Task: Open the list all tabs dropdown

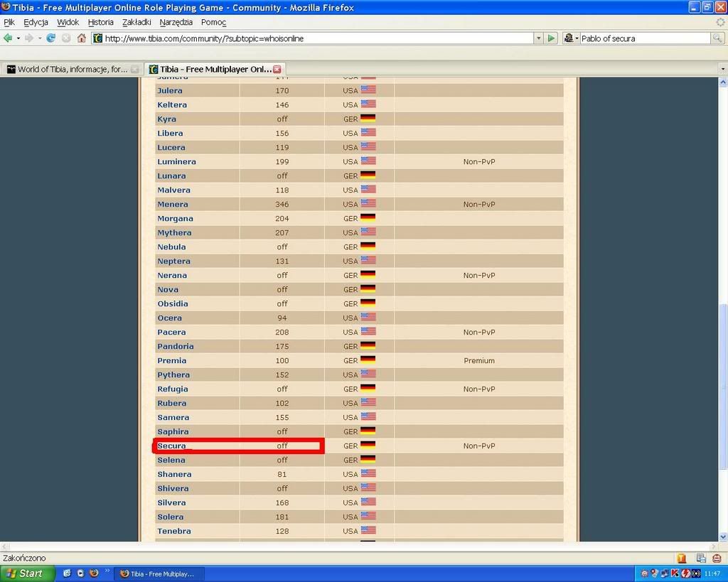Action: click(x=722, y=69)
